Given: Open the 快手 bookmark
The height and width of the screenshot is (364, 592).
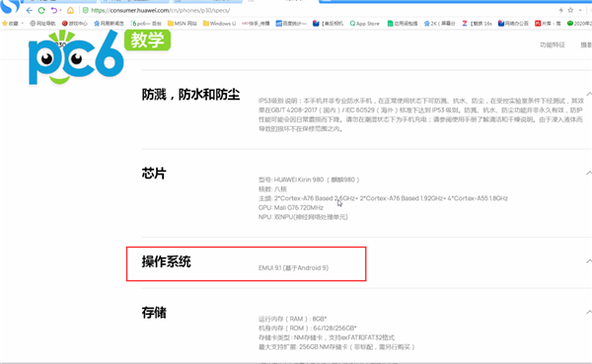Looking at the screenshot, I should (256, 24).
